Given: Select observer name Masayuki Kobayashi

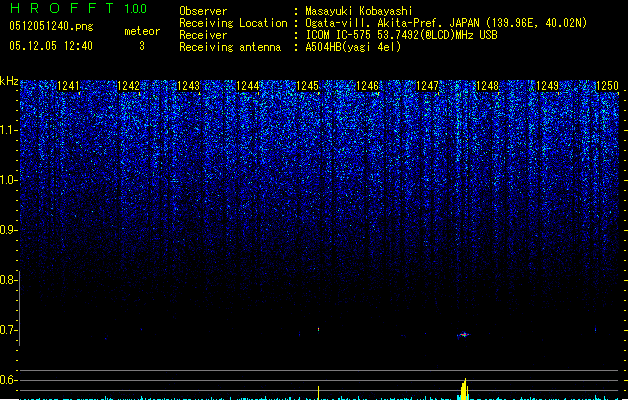Looking at the screenshot, I should (x=358, y=11).
